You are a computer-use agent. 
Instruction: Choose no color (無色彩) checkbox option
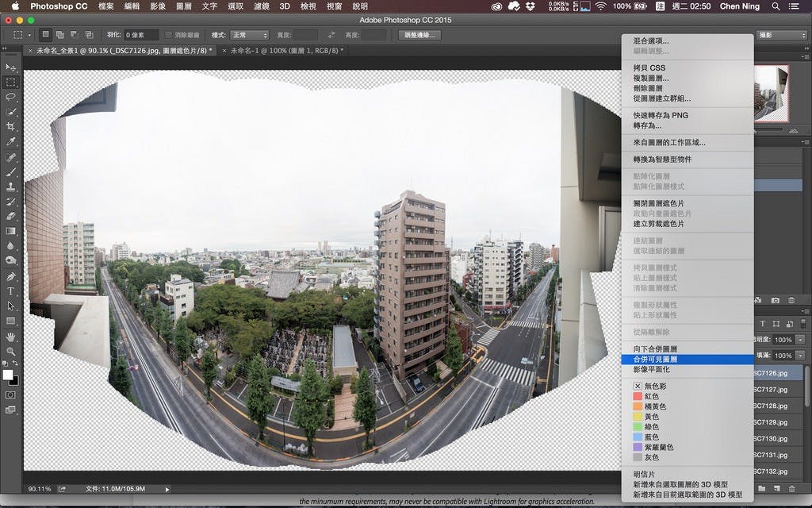(x=638, y=385)
